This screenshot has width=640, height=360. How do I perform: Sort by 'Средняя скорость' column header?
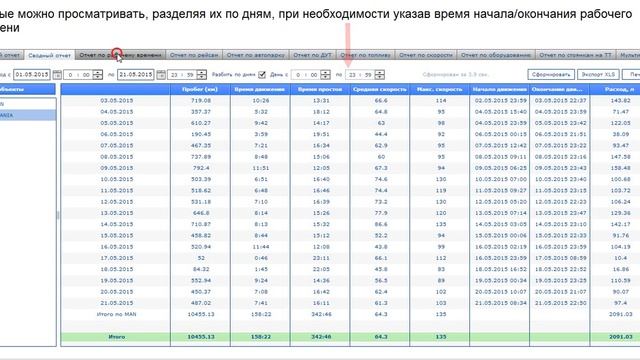coord(380,89)
